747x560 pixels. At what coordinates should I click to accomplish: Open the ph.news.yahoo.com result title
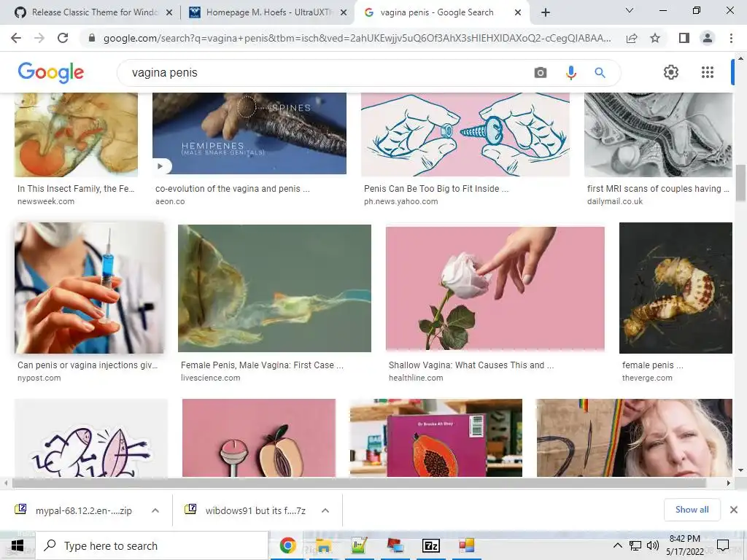(436, 189)
